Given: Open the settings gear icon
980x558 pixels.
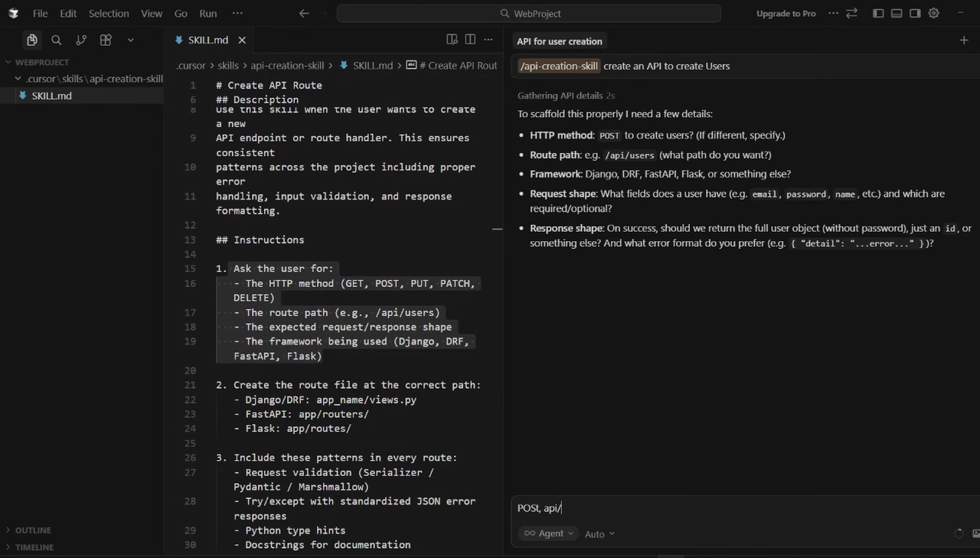Looking at the screenshot, I should [x=934, y=14].
